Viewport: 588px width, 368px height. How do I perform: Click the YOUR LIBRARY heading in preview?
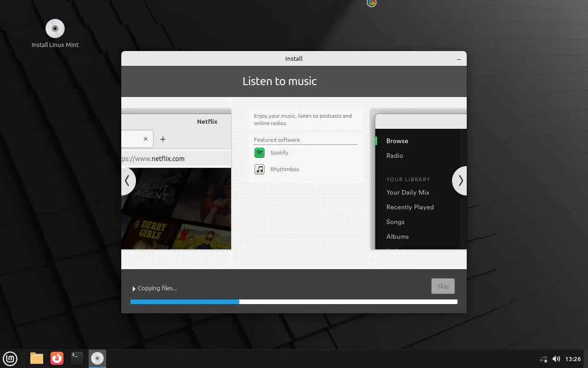pyautogui.click(x=408, y=179)
